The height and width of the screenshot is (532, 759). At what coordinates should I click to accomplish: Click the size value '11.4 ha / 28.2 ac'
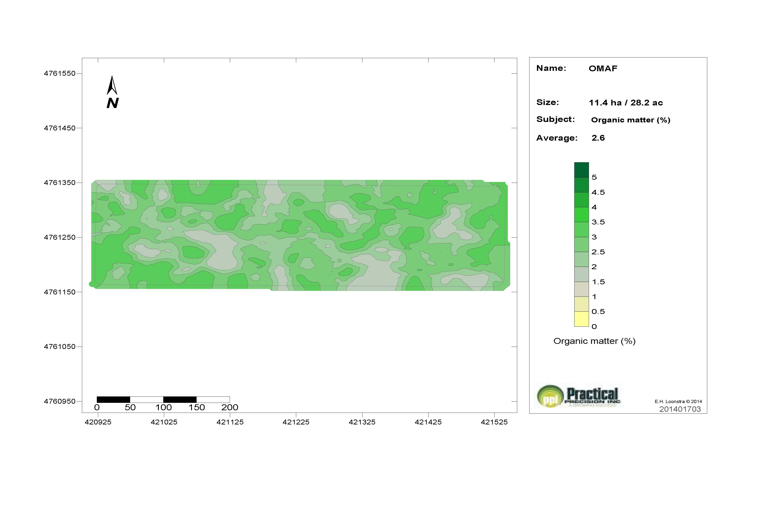click(626, 103)
